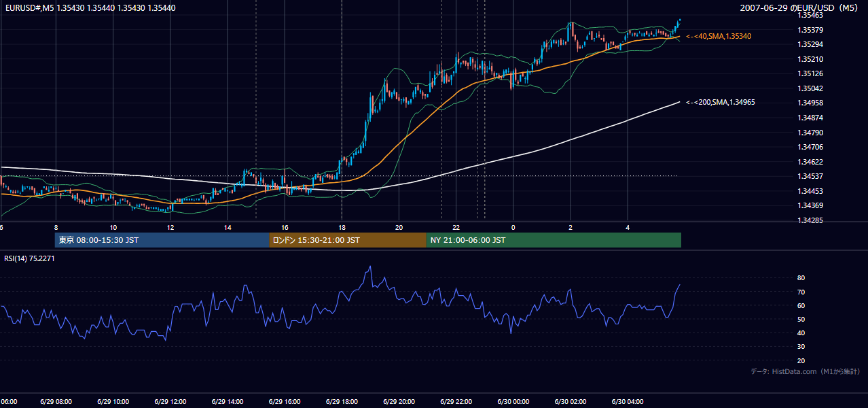
Task: Click the 東京 08:00-15:30 JST session bar
Action: click(162, 240)
